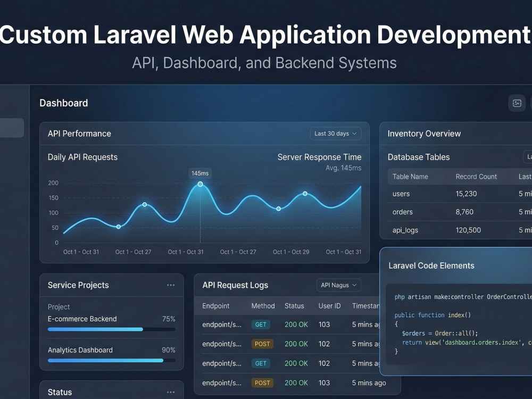This screenshot has height=399, width=532.
Task: Click the API Performance card title
Action: [79, 134]
